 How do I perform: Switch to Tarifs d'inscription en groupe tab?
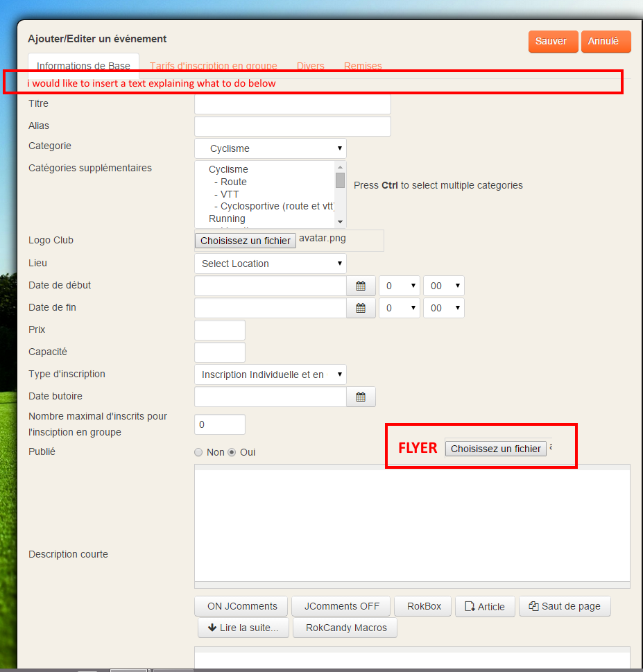[x=213, y=66]
